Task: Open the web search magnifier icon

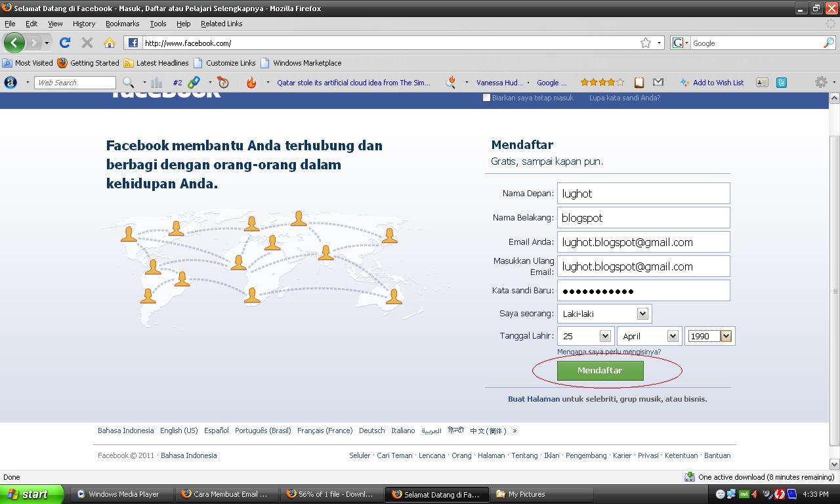Action: (129, 82)
